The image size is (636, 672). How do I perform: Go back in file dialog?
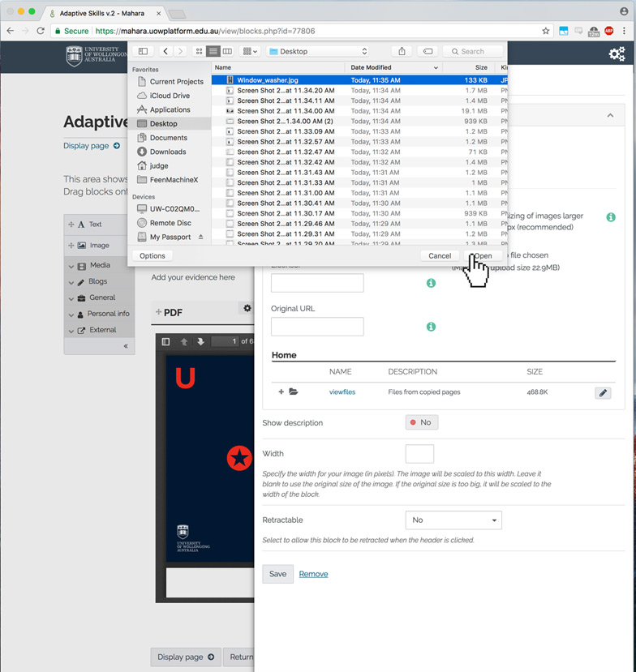[165, 51]
